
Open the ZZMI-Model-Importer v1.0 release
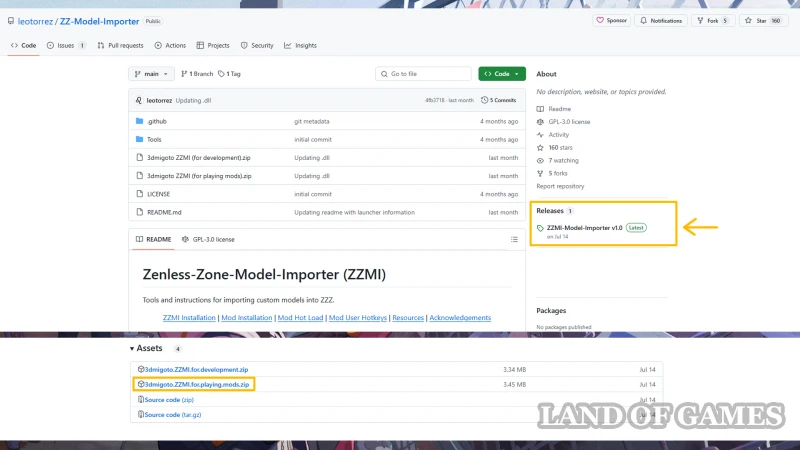click(585, 228)
